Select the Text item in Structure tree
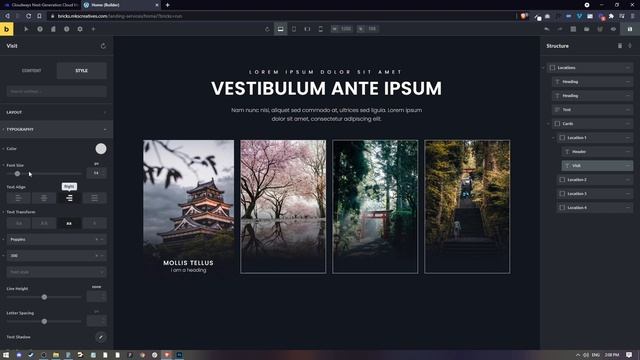The height and width of the screenshot is (360, 640). 593,110
